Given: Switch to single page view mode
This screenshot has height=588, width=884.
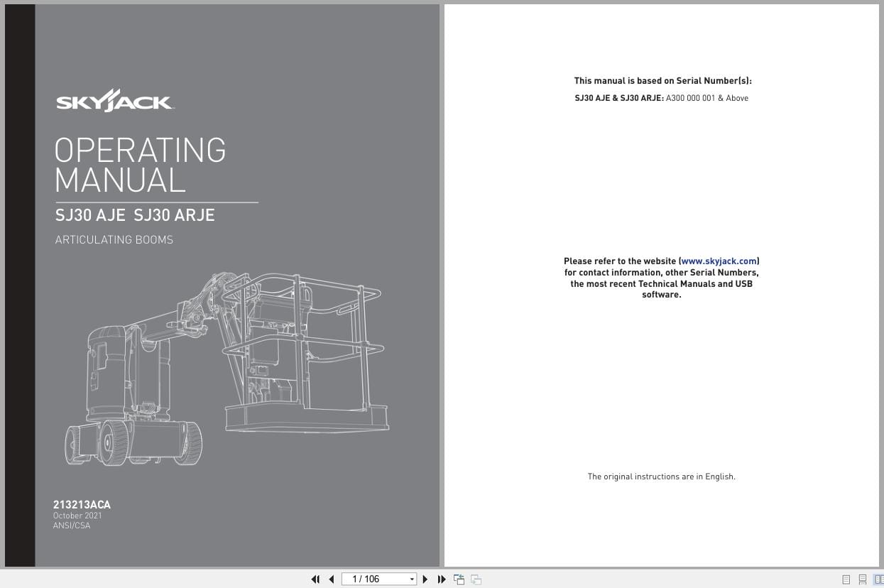Looking at the screenshot, I should click(846, 579).
